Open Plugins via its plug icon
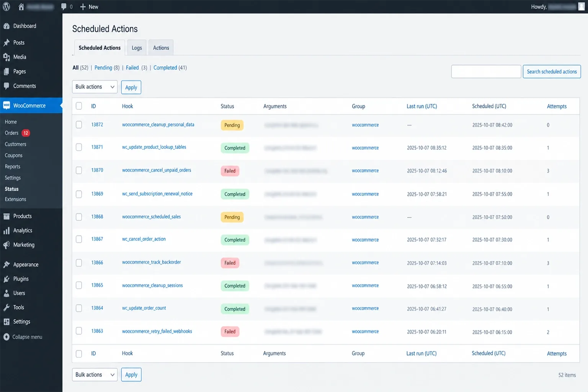588x392 pixels. pyautogui.click(x=7, y=279)
